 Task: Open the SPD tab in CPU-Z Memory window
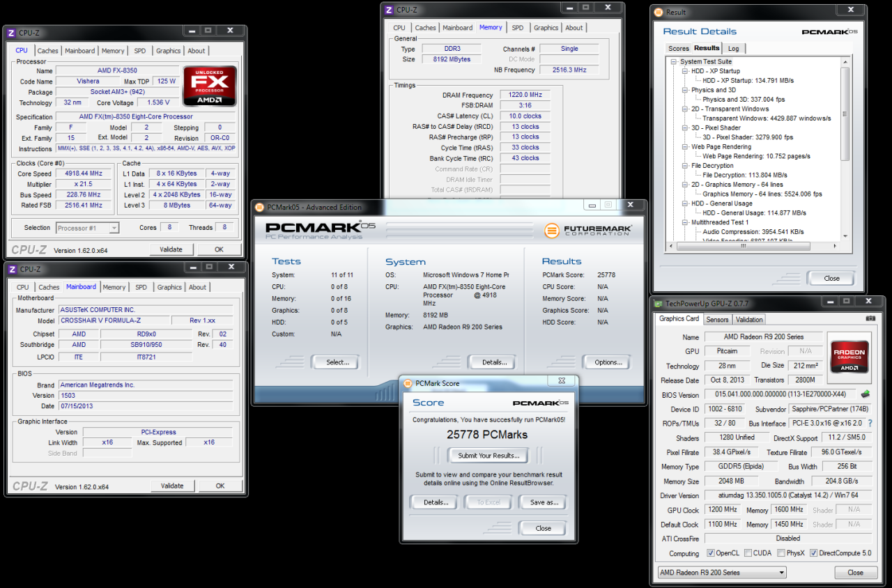[x=517, y=28]
